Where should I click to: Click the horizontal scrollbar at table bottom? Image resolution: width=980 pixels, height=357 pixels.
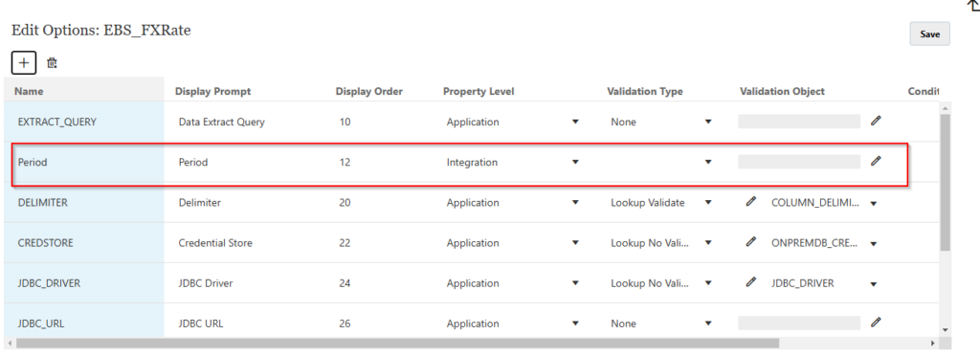click(x=397, y=344)
